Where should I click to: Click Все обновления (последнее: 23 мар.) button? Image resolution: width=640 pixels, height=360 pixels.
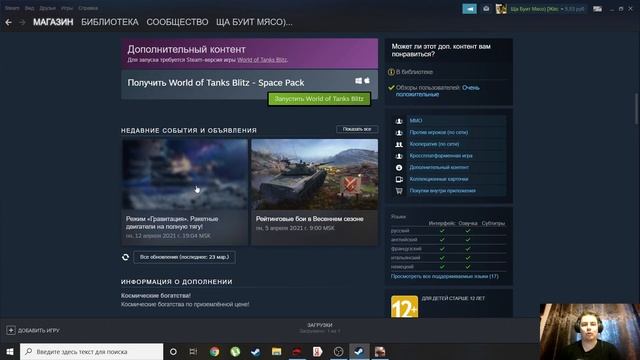(184, 257)
